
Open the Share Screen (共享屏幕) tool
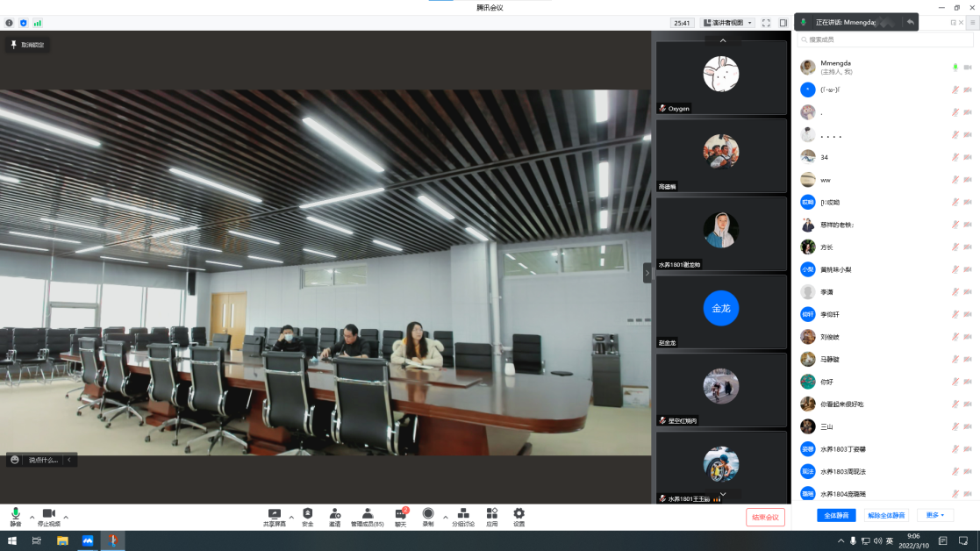click(x=274, y=517)
